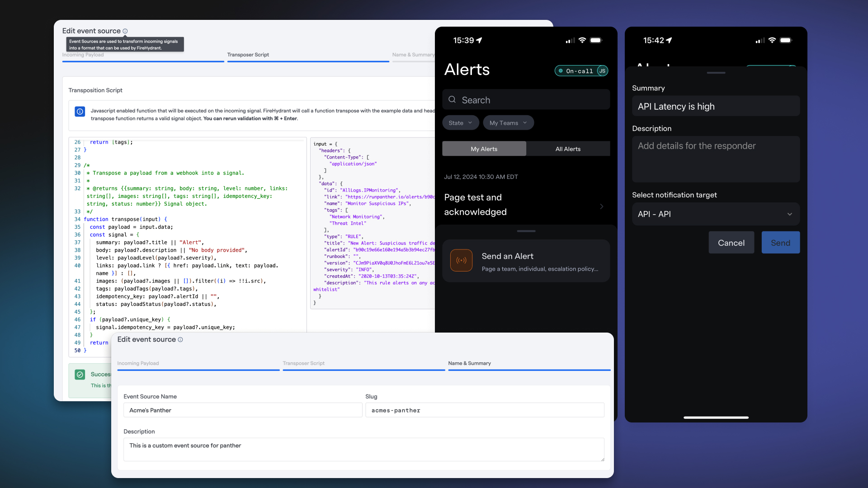Open the State filter dropdown

460,122
